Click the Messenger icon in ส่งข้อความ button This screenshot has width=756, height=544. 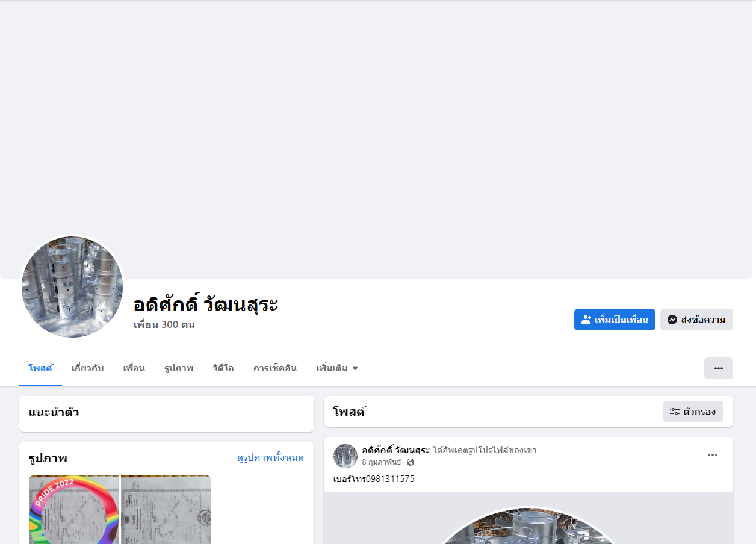click(672, 320)
